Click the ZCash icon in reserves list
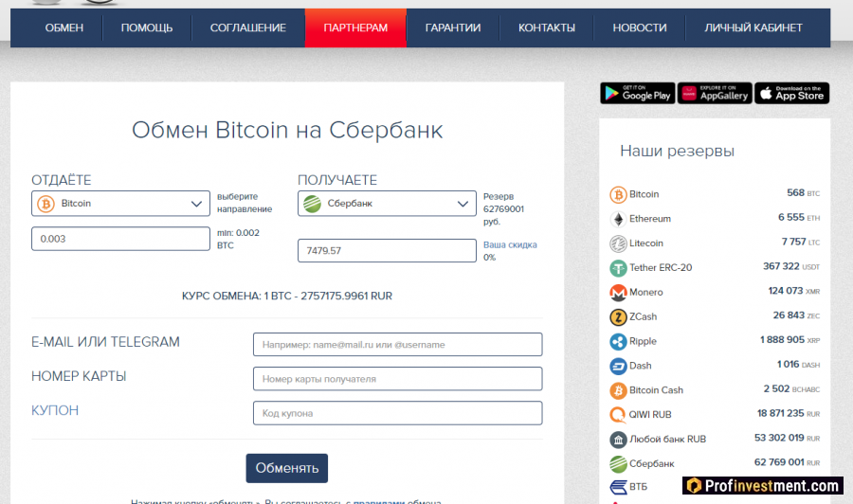 pos(618,317)
